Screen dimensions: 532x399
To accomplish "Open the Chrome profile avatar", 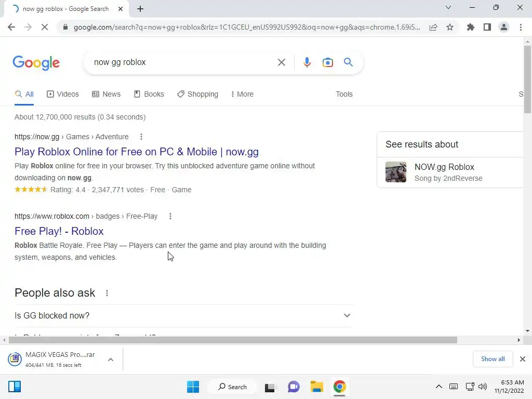I will tap(504, 27).
